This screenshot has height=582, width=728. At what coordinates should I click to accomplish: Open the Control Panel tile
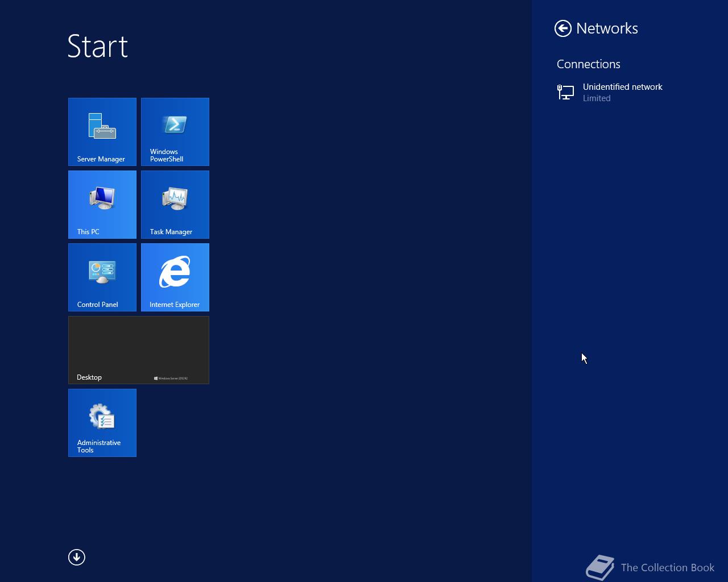[102, 277]
